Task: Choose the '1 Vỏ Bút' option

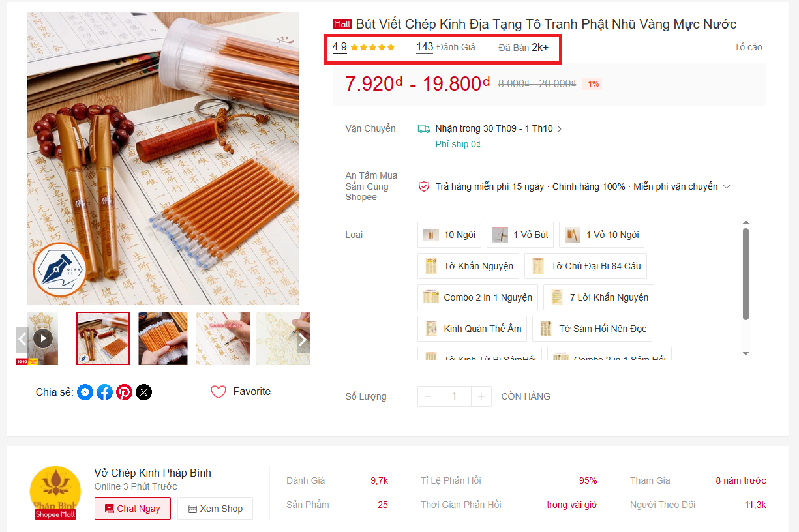Action: (520, 235)
